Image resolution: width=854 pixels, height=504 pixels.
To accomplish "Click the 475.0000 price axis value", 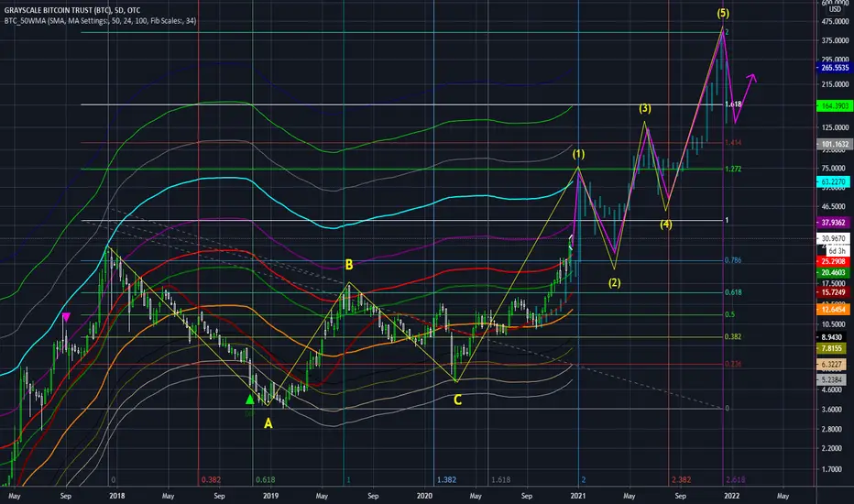I will pyautogui.click(x=836, y=22).
